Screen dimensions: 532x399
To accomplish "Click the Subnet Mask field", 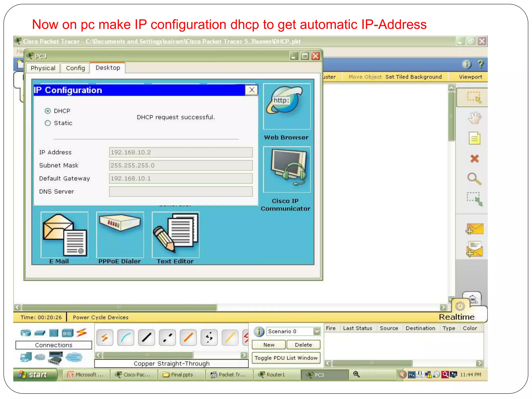I will (181, 165).
